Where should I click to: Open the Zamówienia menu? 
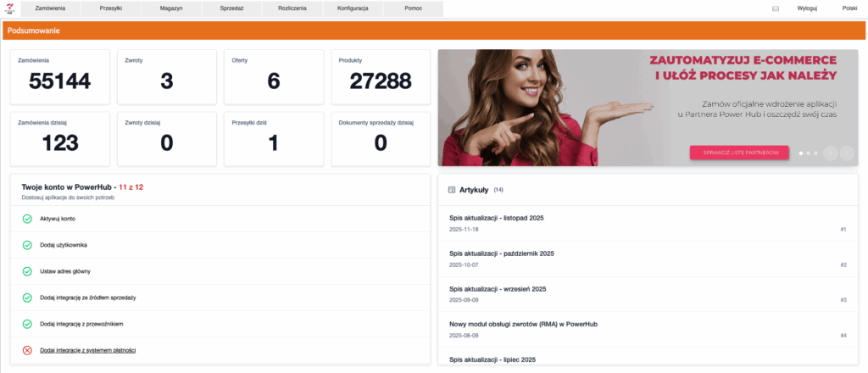click(x=51, y=8)
